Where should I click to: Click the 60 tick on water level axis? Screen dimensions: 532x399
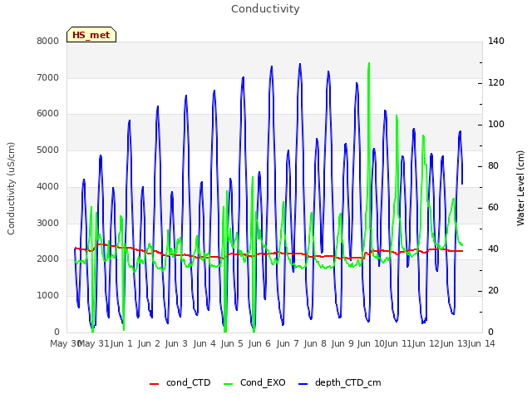point(493,208)
